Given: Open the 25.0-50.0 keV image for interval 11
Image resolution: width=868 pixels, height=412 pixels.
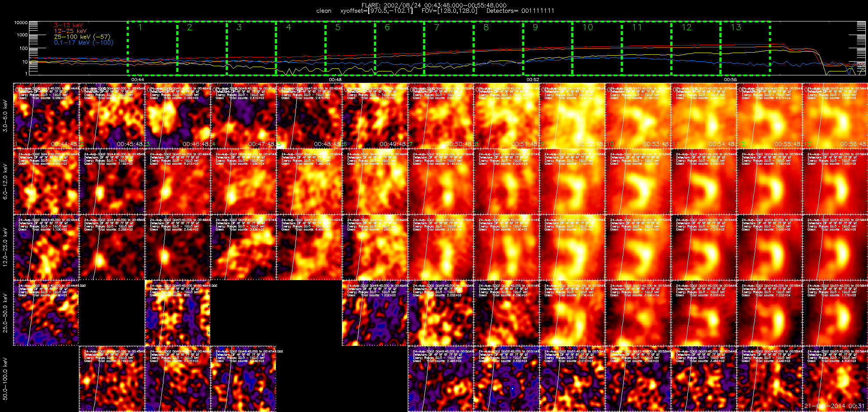Looking at the screenshot, I should pyautogui.click(x=704, y=313).
